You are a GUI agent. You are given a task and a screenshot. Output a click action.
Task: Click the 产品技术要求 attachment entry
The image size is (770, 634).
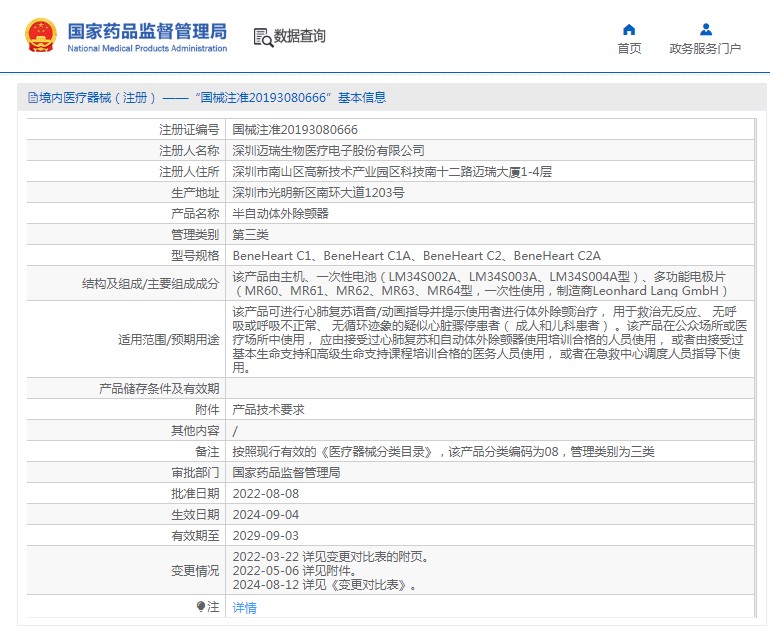click(268, 410)
